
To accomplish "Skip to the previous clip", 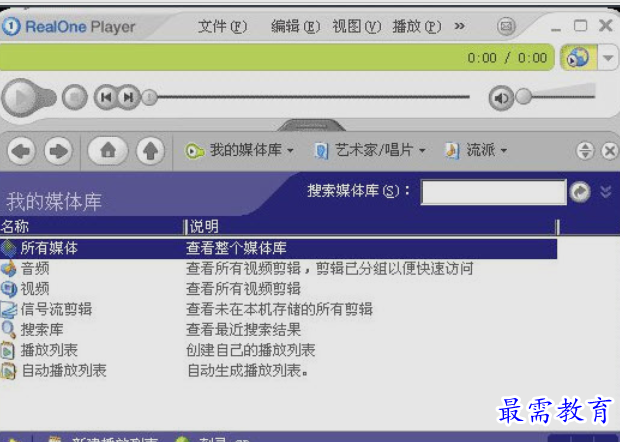I will click(x=106, y=97).
